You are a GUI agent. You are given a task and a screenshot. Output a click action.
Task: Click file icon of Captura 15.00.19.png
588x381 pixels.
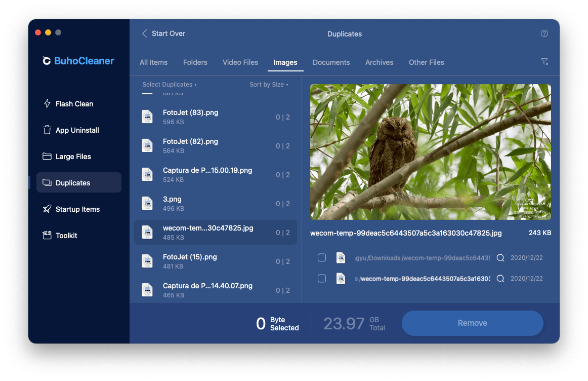147,175
